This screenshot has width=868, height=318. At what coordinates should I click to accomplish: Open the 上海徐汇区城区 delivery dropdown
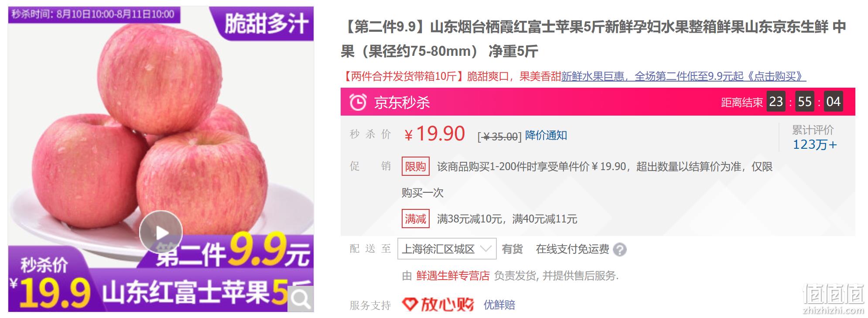pos(447,249)
